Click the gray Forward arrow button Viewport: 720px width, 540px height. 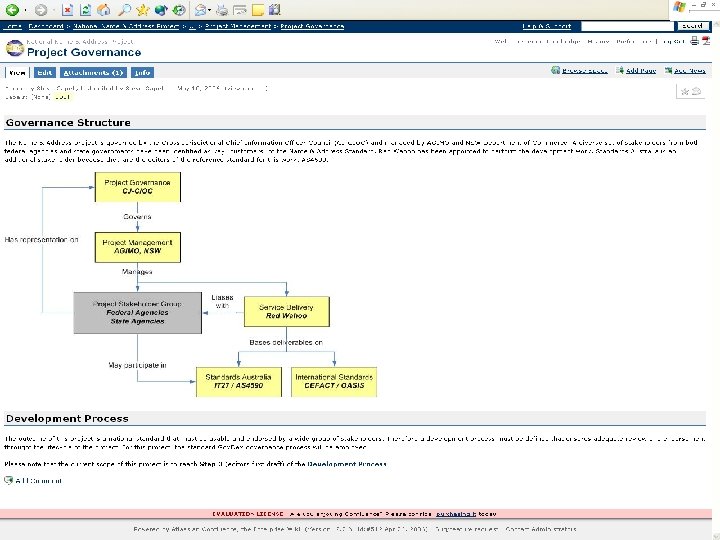point(41,10)
